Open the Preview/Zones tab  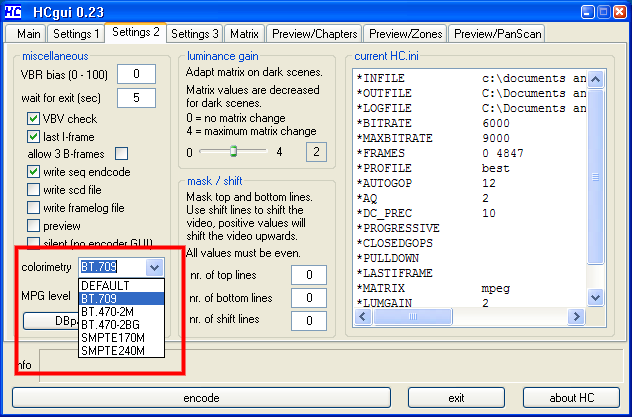point(405,34)
